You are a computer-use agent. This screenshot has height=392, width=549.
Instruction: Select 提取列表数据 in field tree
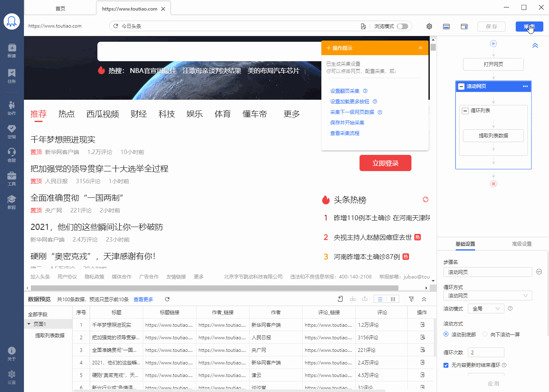pos(50,335)
